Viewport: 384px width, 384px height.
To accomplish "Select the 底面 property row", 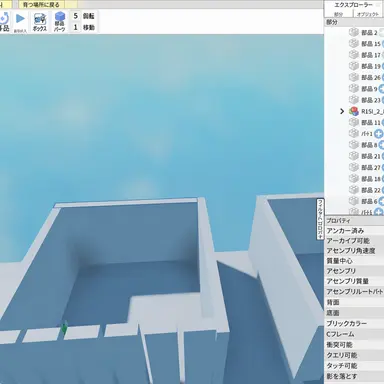I will click(x=354, y=313).
